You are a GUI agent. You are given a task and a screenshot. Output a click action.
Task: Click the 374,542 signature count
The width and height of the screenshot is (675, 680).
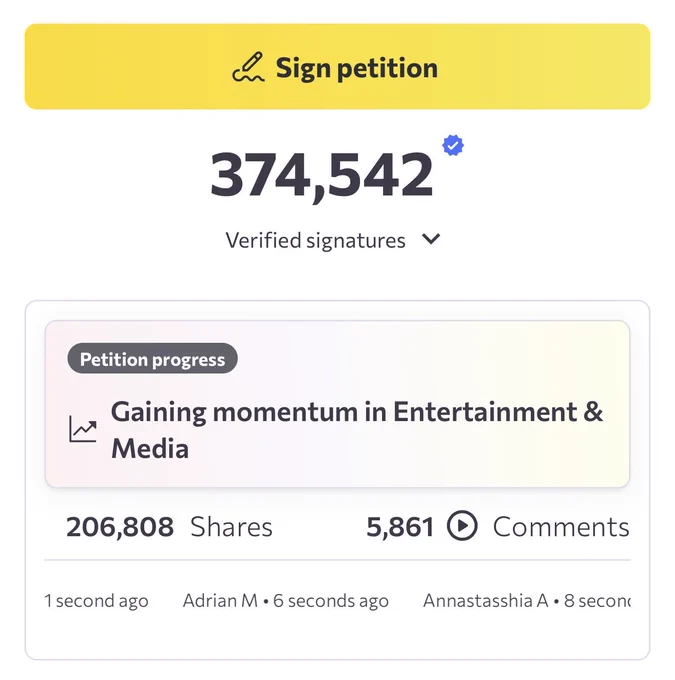(321, 176)
